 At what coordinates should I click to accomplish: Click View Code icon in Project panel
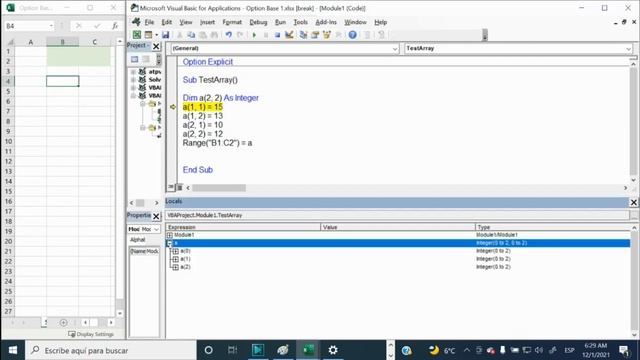point(134,59)
